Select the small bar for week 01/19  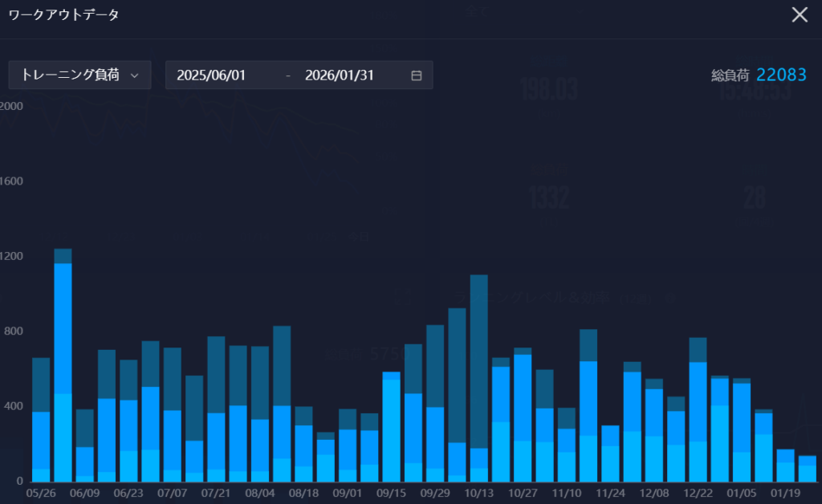pos(785,466)
